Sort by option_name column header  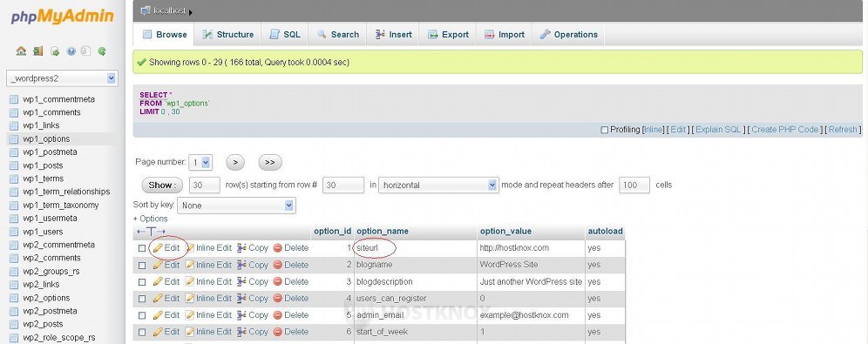383,231
